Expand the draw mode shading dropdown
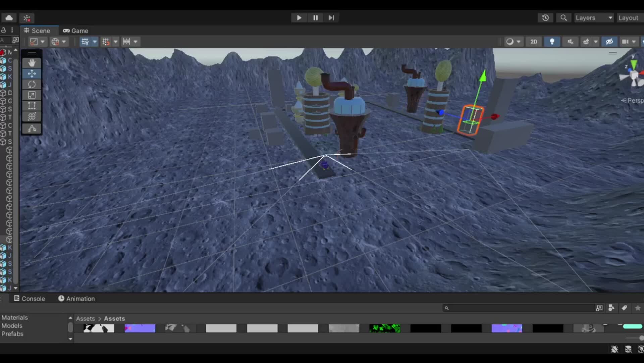The height and width of the screenshot is (363, 644). point(519,42)
